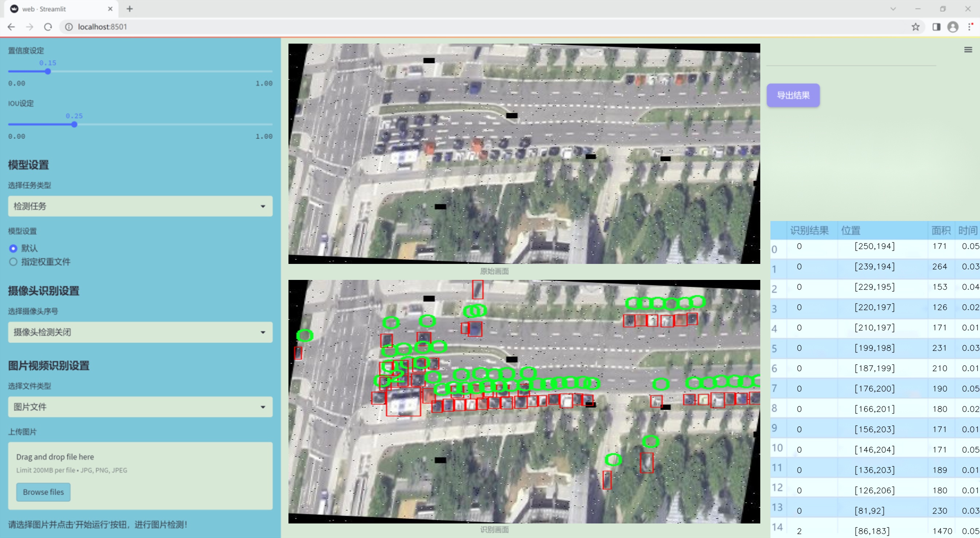Screen dimensions: 980x538
Task: Open the Streamlit hamburger menu
Action: 968,50
